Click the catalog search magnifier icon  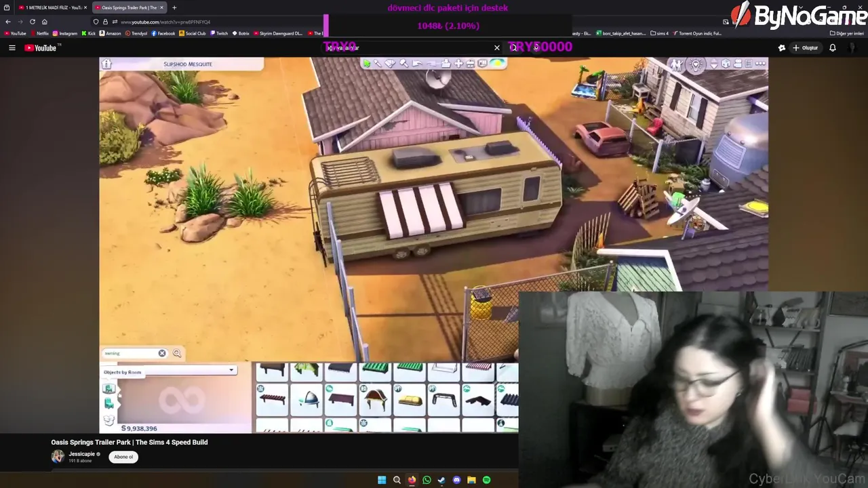click(x=177, y=353)
